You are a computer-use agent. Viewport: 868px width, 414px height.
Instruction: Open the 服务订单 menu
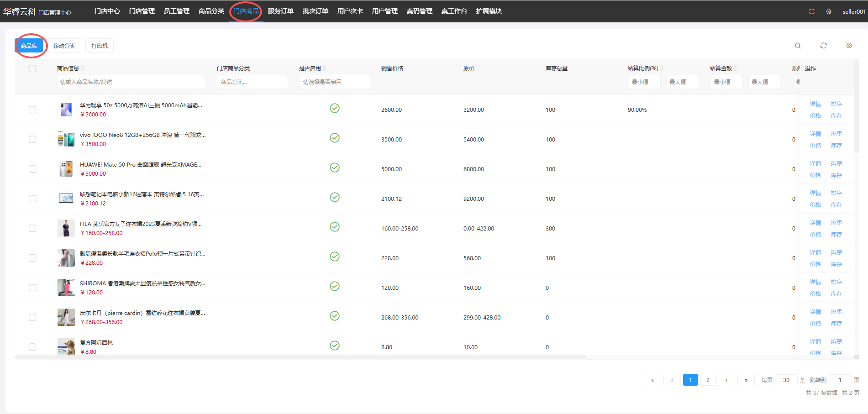[x=280, y=11]
